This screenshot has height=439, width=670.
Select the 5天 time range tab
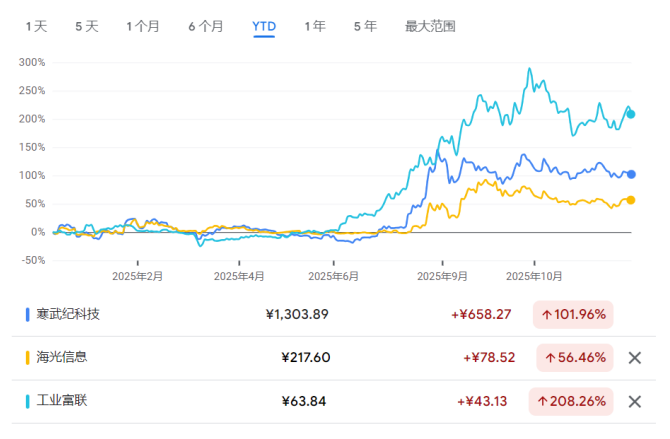[87, 27]
